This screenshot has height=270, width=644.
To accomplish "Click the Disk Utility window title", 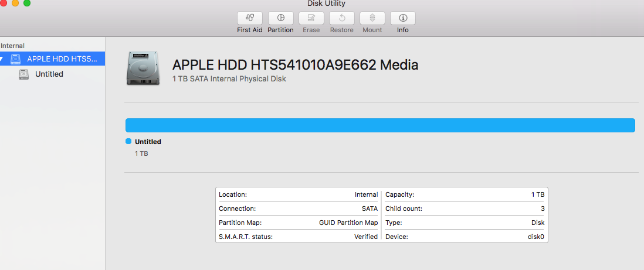I will (x=326, y=4).
